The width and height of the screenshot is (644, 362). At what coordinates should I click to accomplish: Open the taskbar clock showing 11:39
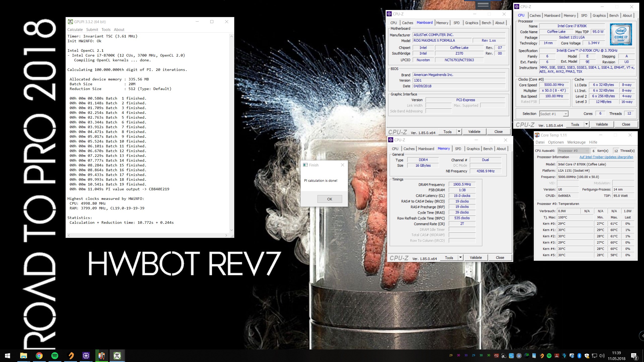[617, 356]
